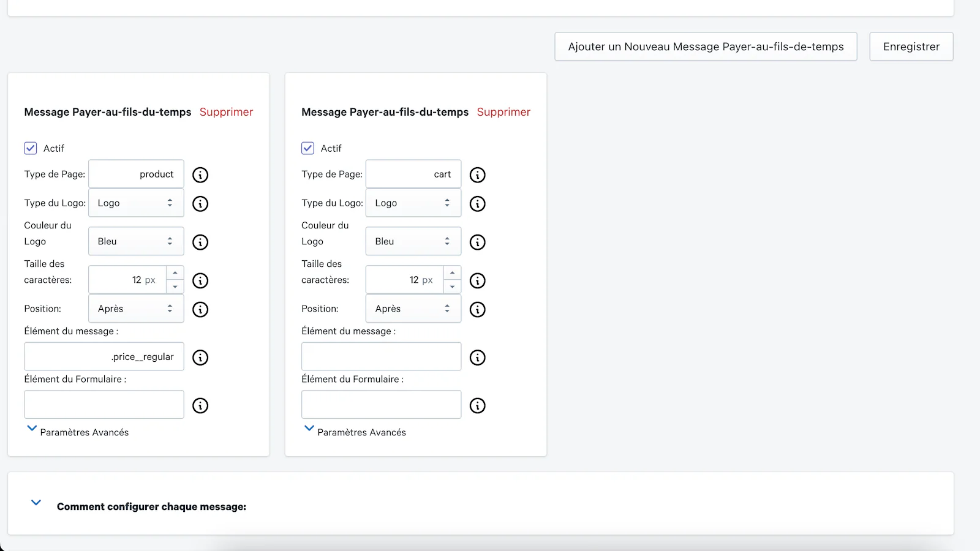This screenshot has width=980, height=551.
Task: Expand Paramètres Avancés in product card
Action: coord(78,432)
